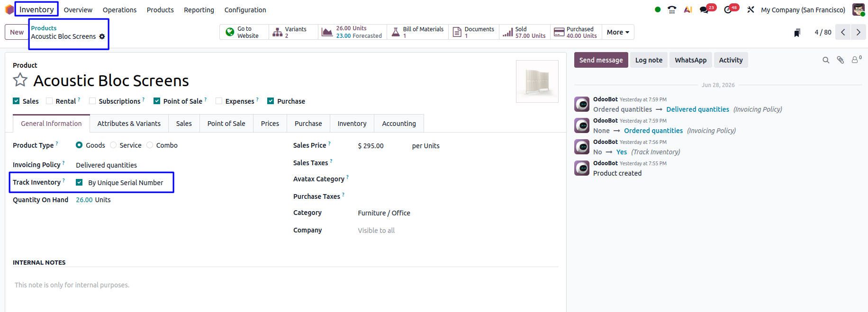Switch to the Accounting tab

point(399,124)
